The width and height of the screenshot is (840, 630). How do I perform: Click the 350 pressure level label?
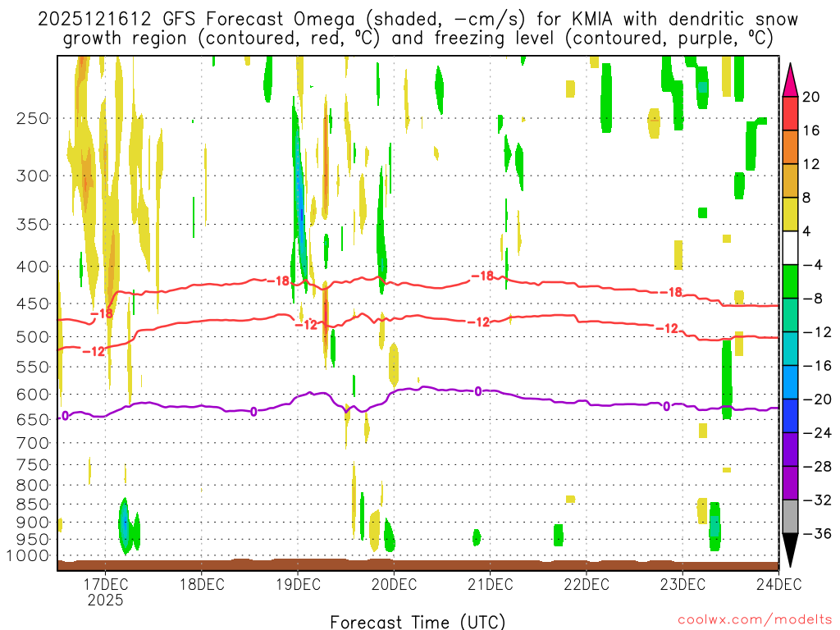(33, 225)
